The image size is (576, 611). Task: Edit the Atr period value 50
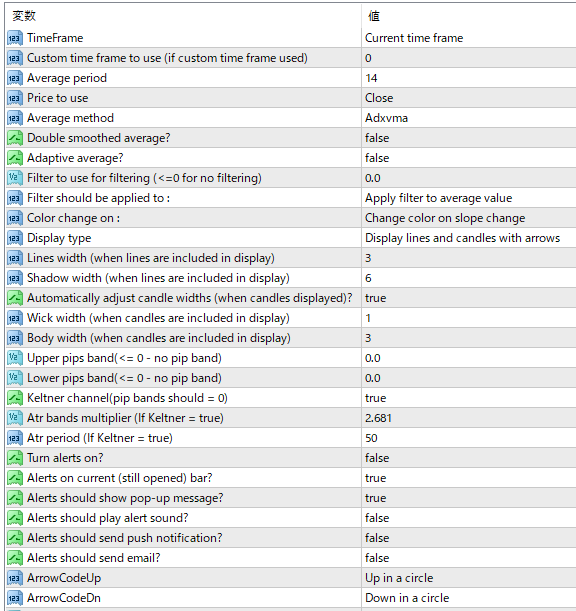coord(469,438)
